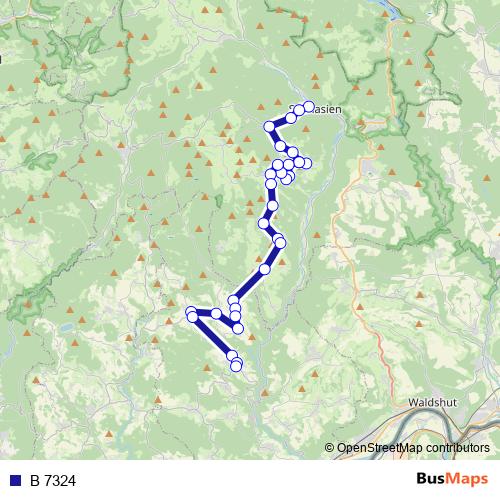The width and height of the screenshot is (500, 500).
Task: Select the stop where the route bends west below the cluster
Action: tap(264, 223)
